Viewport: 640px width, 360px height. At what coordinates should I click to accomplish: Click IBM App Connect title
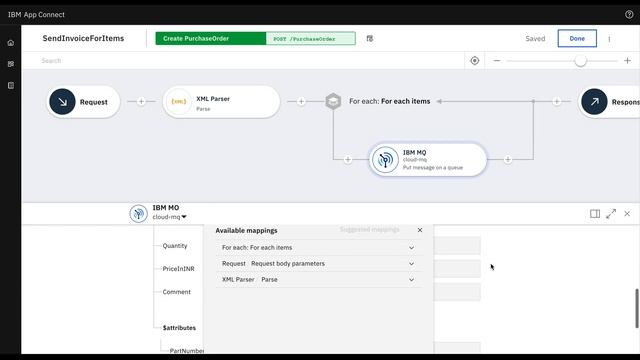[x=36, y=15]
